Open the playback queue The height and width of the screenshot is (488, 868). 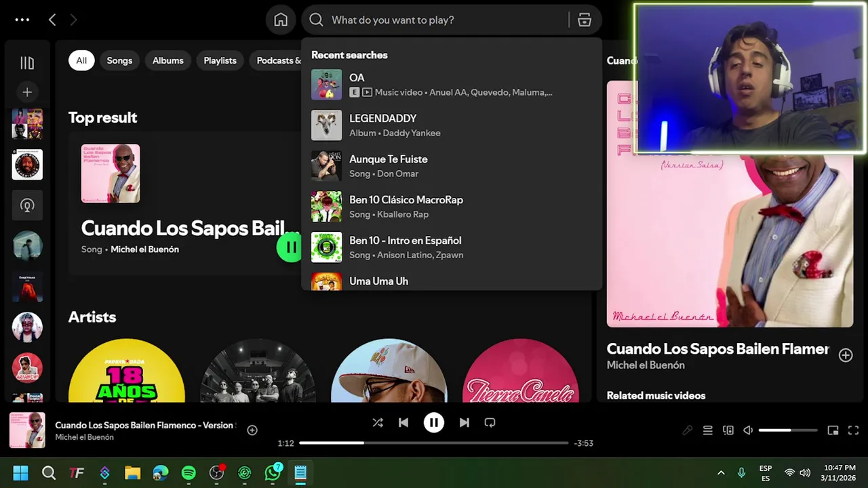click(708, 430)
